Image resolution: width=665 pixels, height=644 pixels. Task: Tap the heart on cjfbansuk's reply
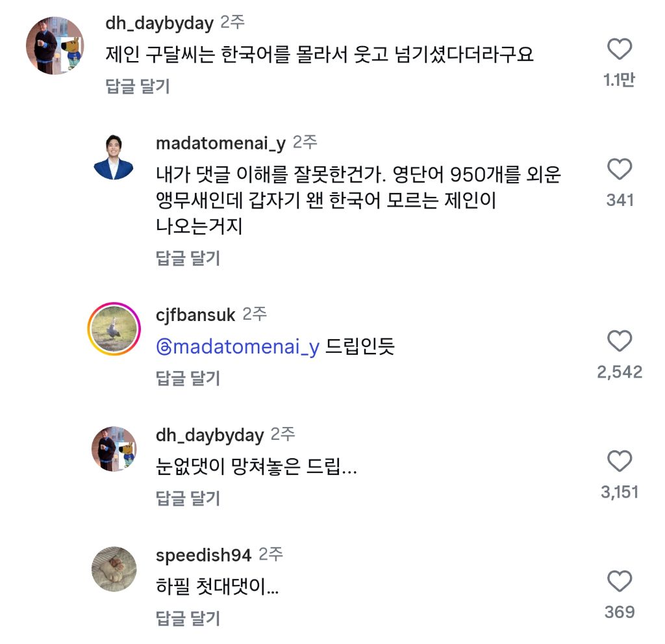click(619, 341)
